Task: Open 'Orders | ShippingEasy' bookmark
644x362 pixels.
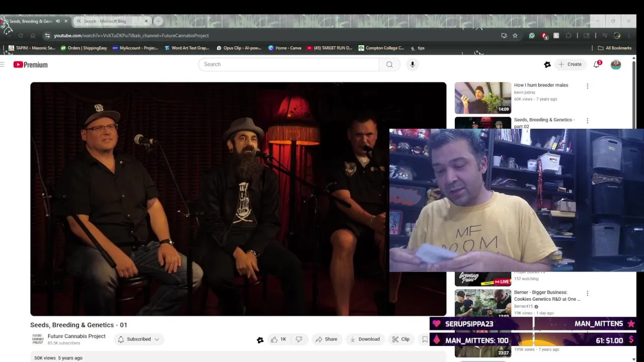Action: (84, 48)
